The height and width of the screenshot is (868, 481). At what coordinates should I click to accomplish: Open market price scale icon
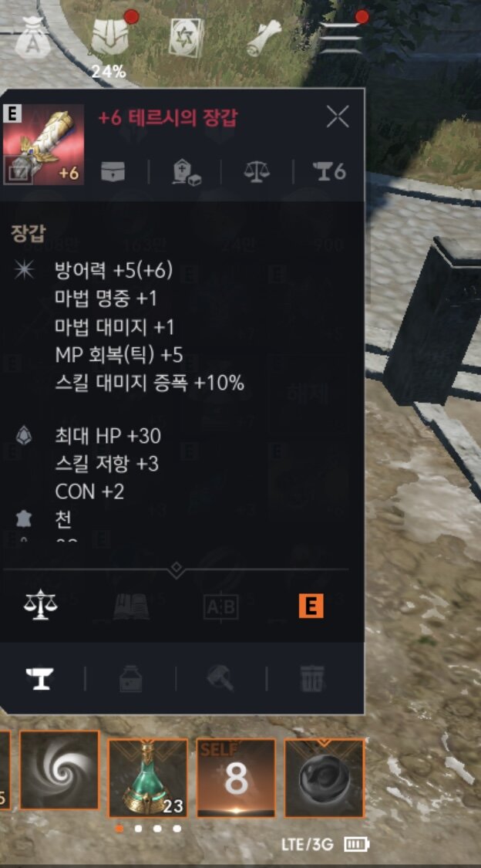point(40,606)
